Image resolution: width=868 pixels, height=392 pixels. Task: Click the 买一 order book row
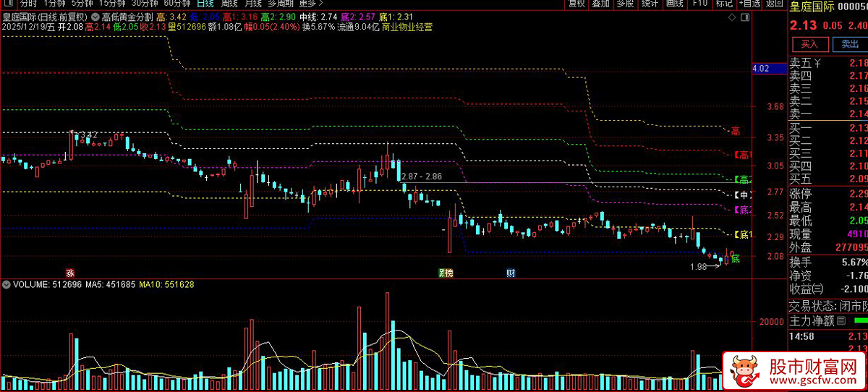click(828, 127)
